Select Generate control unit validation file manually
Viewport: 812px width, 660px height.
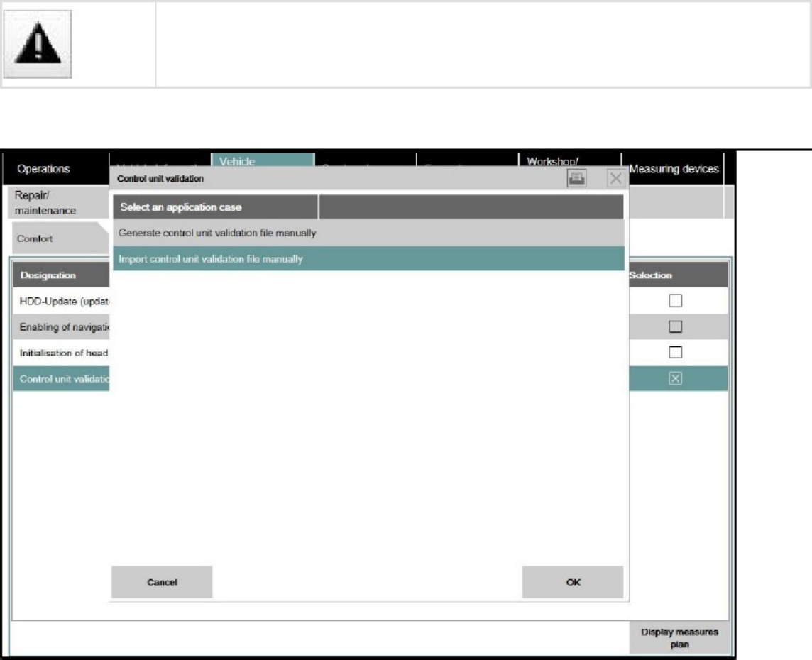[x=368, y=233]
